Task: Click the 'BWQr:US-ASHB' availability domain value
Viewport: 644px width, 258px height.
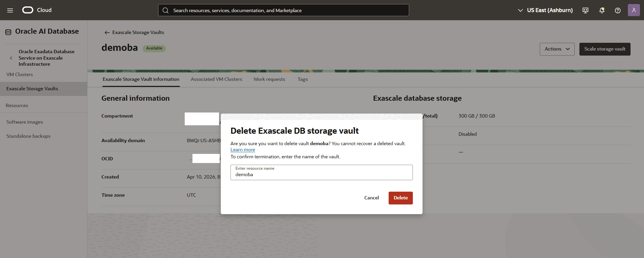Action: click(x=204, y=141)
